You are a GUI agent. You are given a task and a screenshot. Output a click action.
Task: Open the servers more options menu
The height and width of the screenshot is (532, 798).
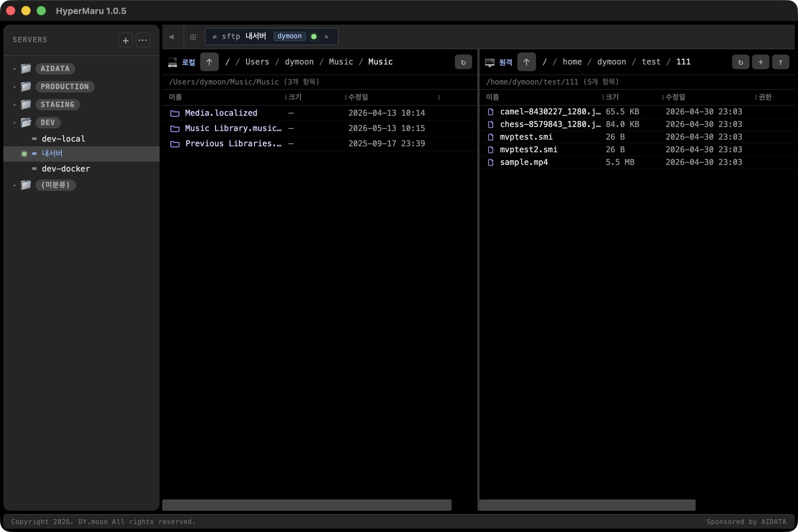point(143,40)
